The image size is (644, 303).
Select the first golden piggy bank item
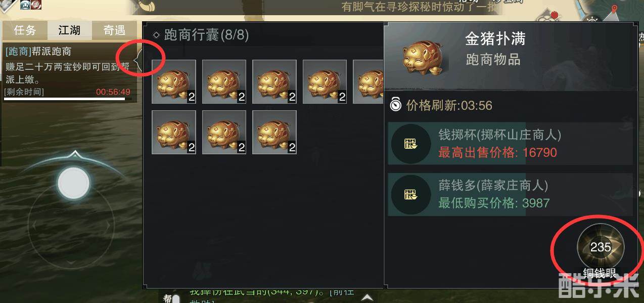174,81
